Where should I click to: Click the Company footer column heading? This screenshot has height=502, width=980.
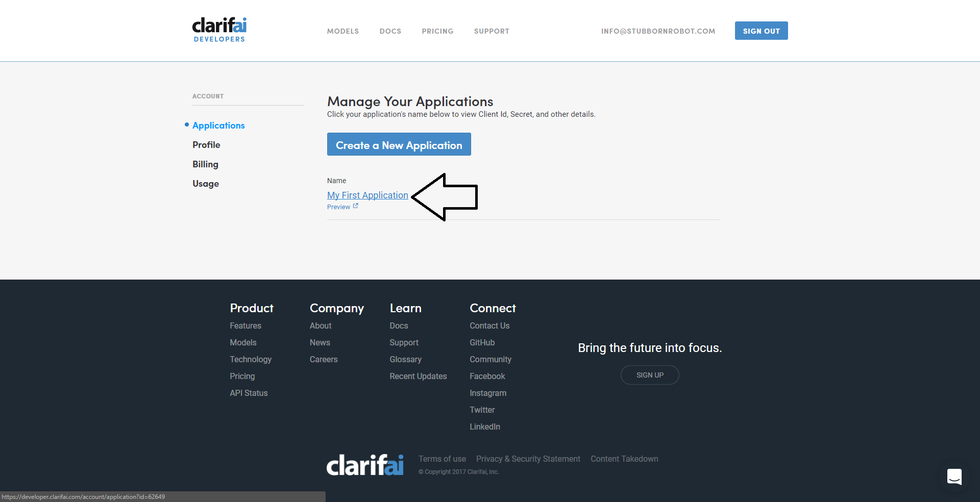click(x=337, y=308)
